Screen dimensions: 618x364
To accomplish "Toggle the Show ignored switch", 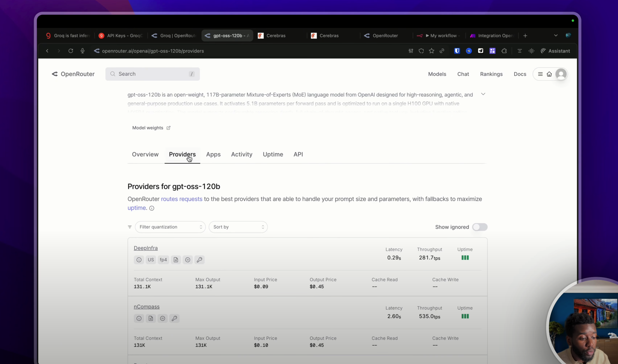I will pyautogui.click(x=480, y=227).
